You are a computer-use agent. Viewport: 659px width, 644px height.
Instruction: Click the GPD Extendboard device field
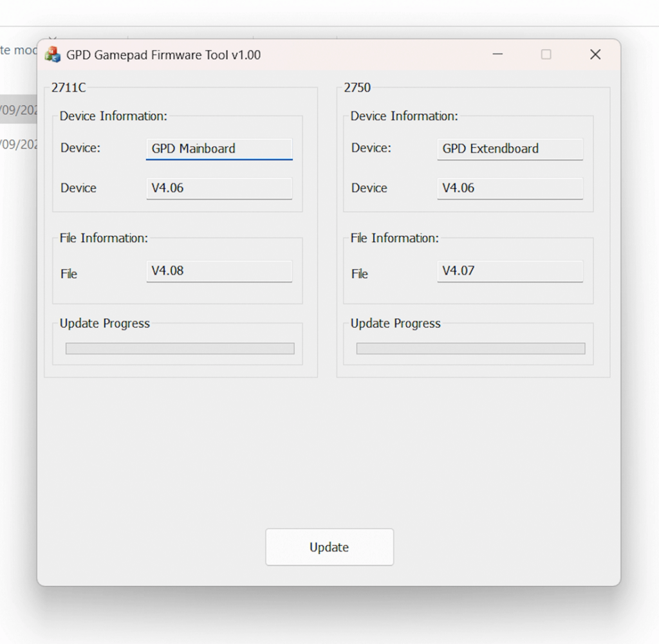[510, 149]
